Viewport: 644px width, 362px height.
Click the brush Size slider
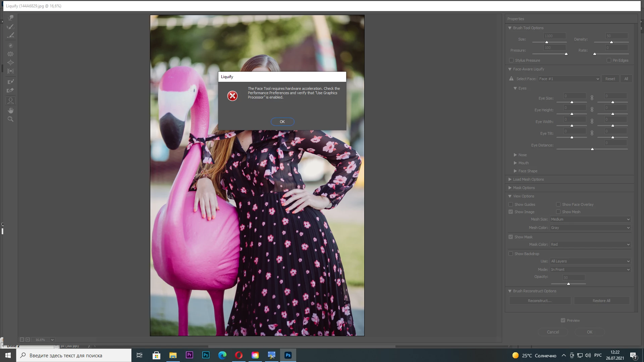point(547,42)
